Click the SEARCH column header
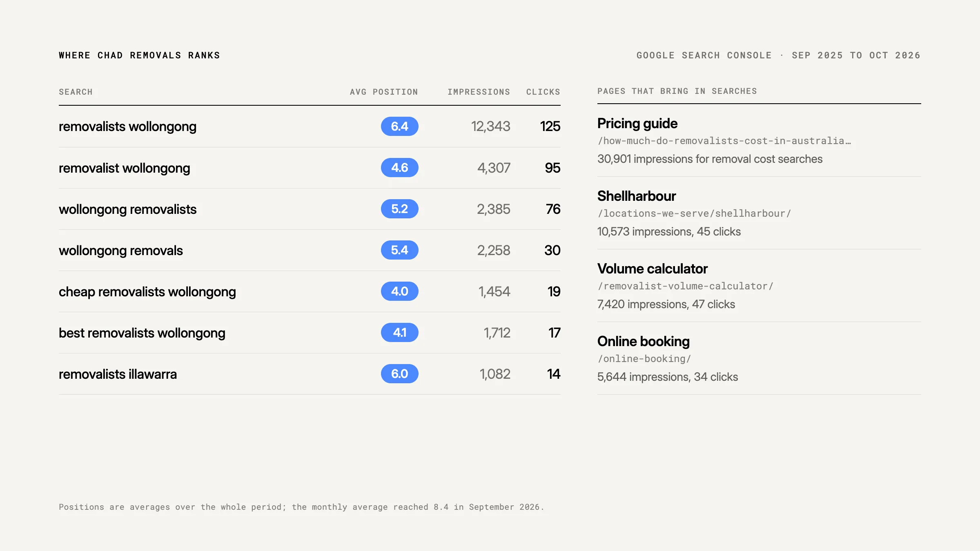 (x=76, y=92)
